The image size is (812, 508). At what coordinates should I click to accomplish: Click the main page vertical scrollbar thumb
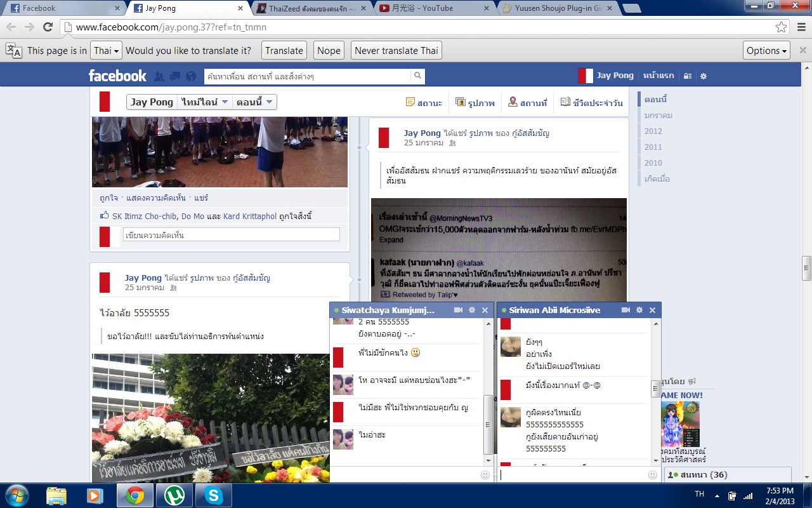coord(806,268)
